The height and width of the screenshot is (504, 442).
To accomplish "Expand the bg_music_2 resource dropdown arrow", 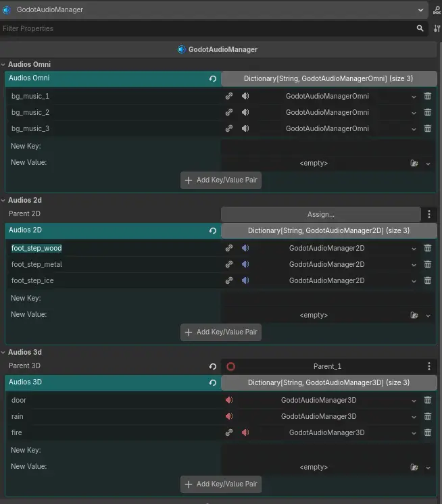I will click(x=414, y=113).
